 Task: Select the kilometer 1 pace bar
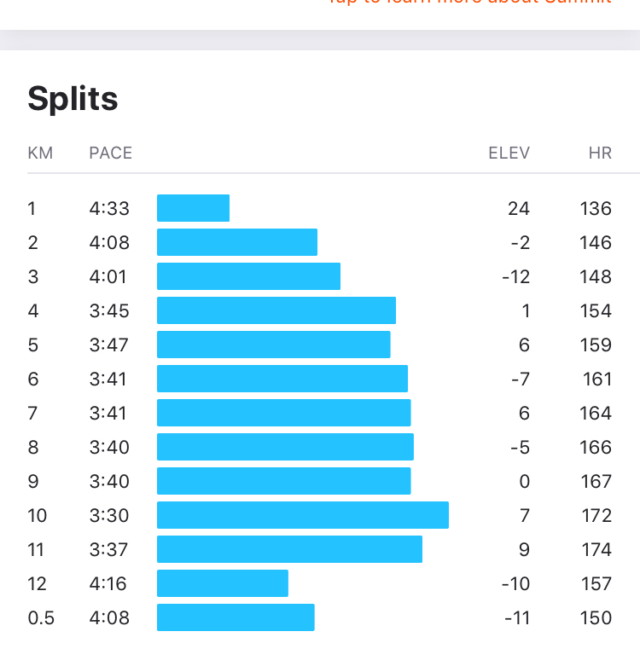[x=193, y=208]
